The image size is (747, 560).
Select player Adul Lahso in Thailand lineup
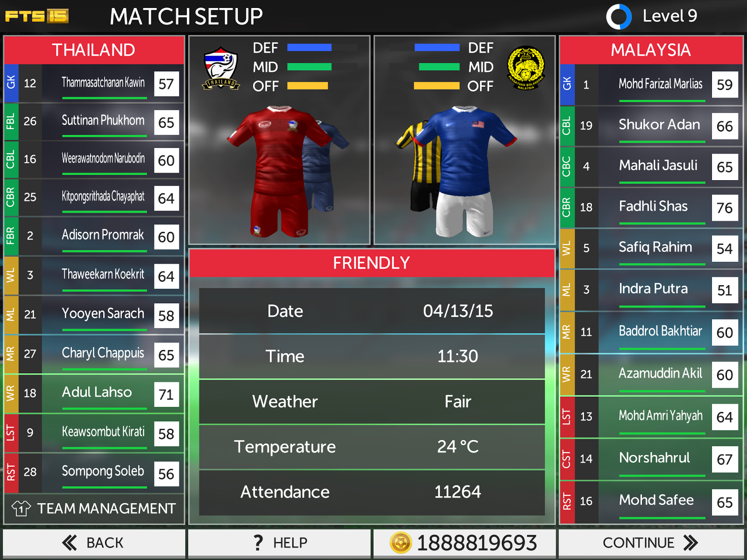pyautogui.click(x=94, y=393)
